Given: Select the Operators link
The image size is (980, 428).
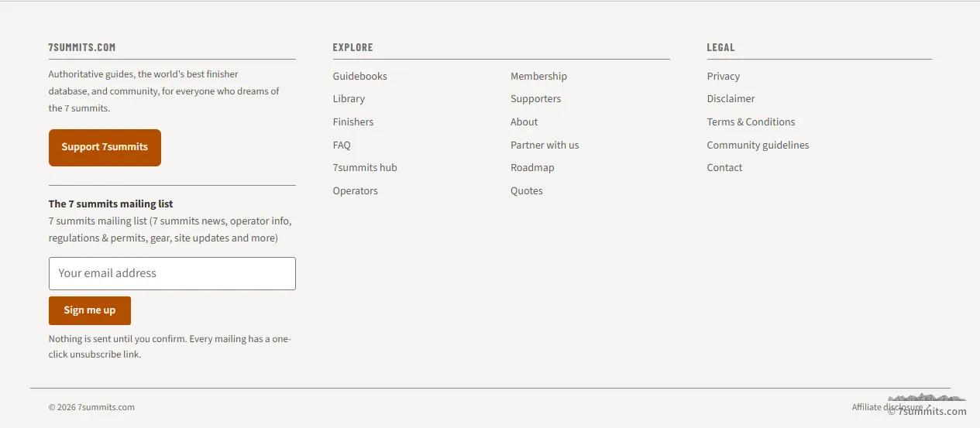Looking at the screenshot, I should 356,191.
